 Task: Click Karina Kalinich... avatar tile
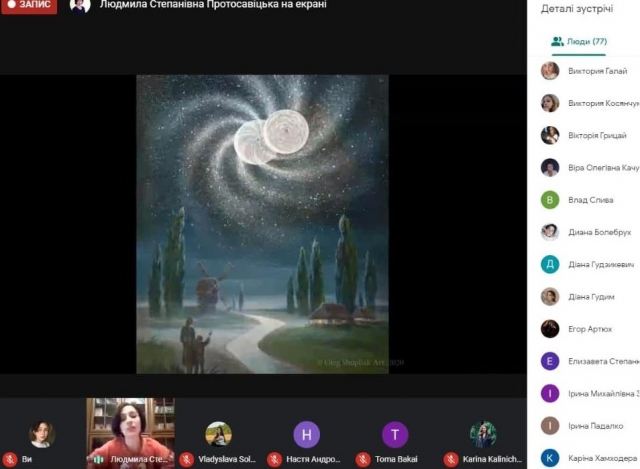tap(483, 434)
